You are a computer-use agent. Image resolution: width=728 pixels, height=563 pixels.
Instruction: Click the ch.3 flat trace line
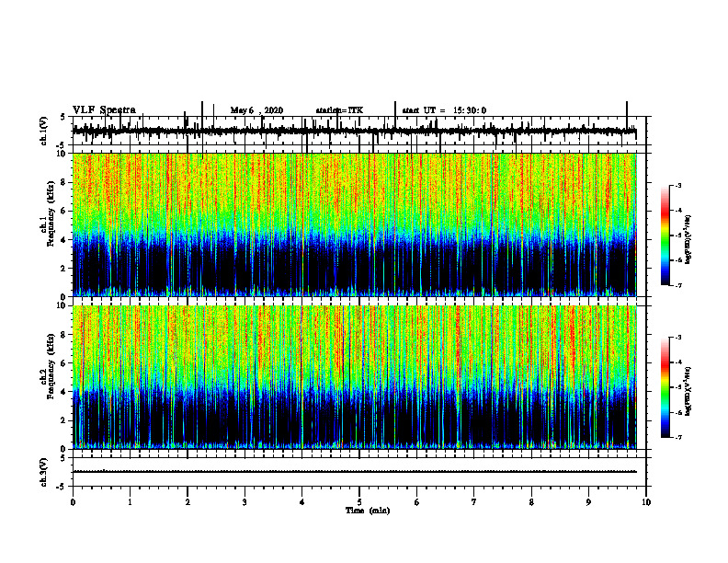click(x=354, y=472)
